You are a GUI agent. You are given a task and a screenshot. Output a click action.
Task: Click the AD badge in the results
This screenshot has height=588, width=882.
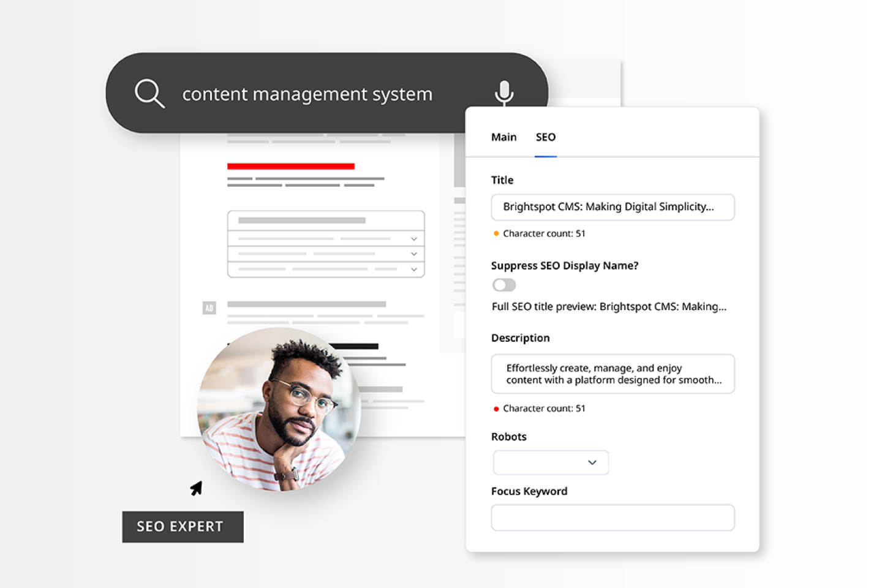(209, 308)
